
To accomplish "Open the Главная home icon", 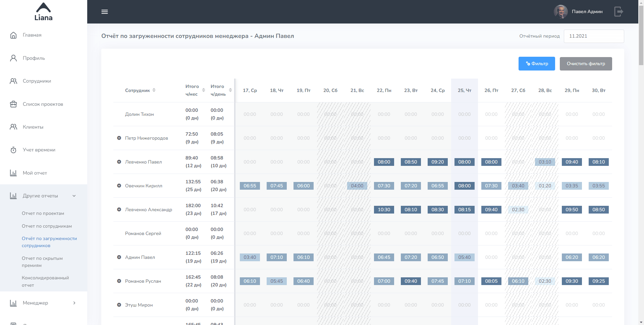I will click(x=13, y=35).
